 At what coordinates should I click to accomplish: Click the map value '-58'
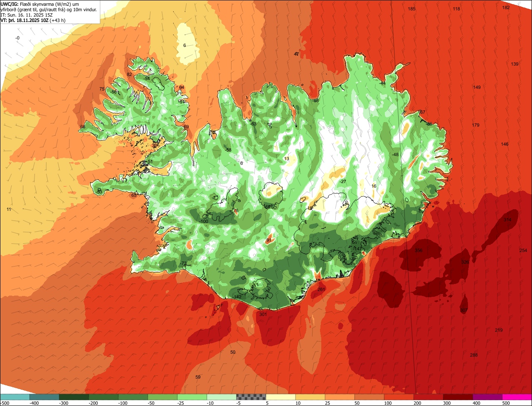pyautogui.click(x=228, y=149)
